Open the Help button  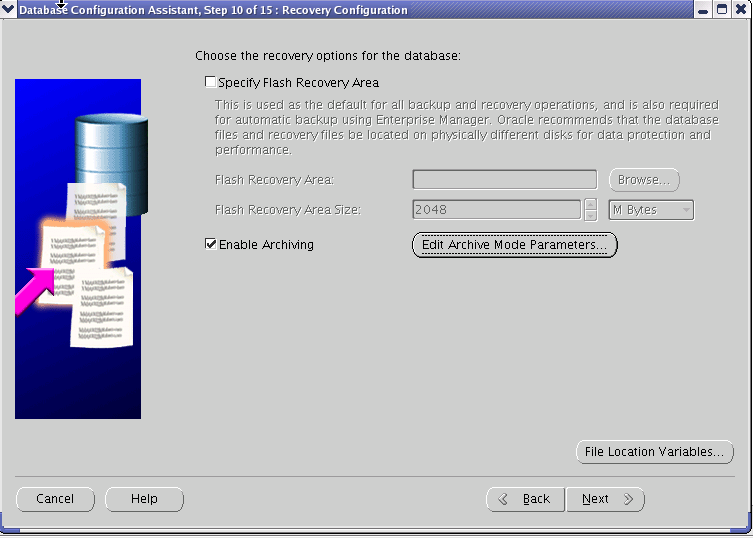pyautogui.click(x=144, y=499)
